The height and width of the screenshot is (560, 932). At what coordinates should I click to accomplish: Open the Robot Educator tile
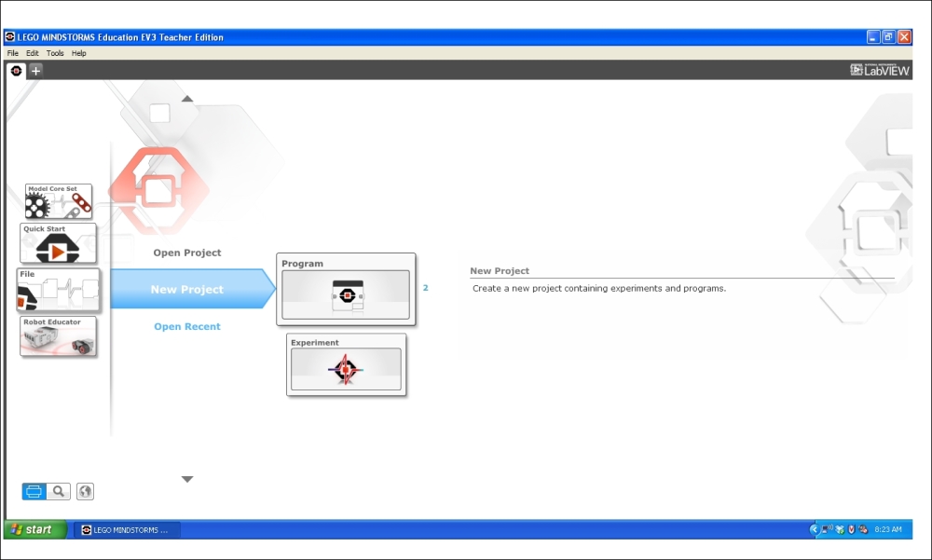[x=58, y=336]
